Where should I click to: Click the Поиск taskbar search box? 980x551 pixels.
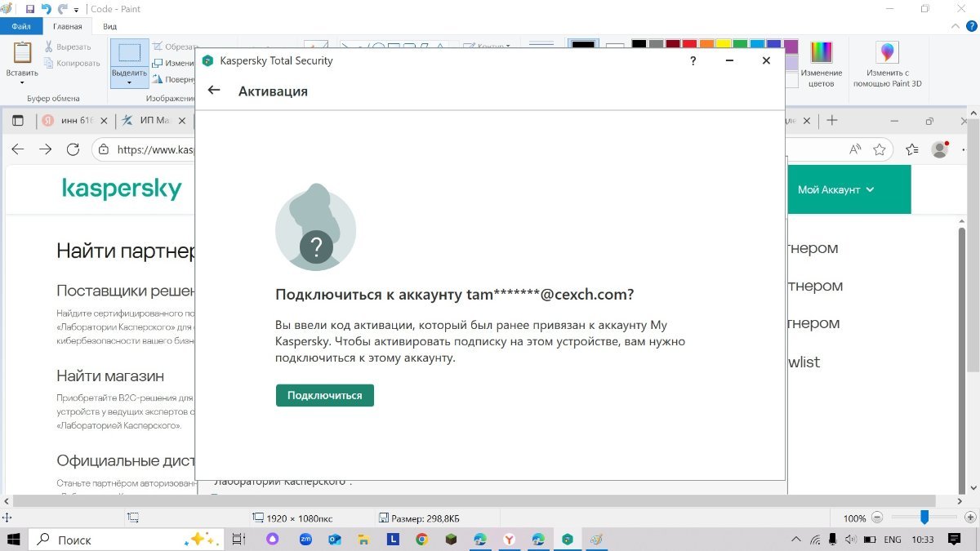click(x=127, y=540)
